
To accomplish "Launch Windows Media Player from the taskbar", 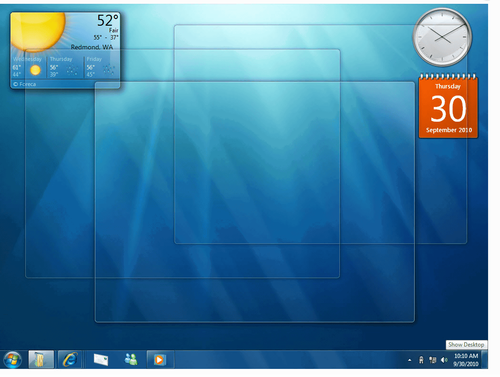I will pos(159,359).
